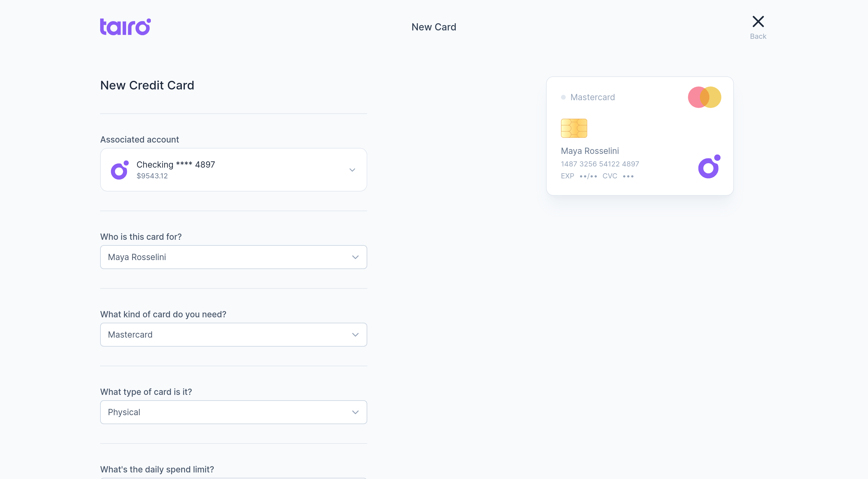Click the Maya Rosselini name on card
868x479 pixels.
click(590, 151)
